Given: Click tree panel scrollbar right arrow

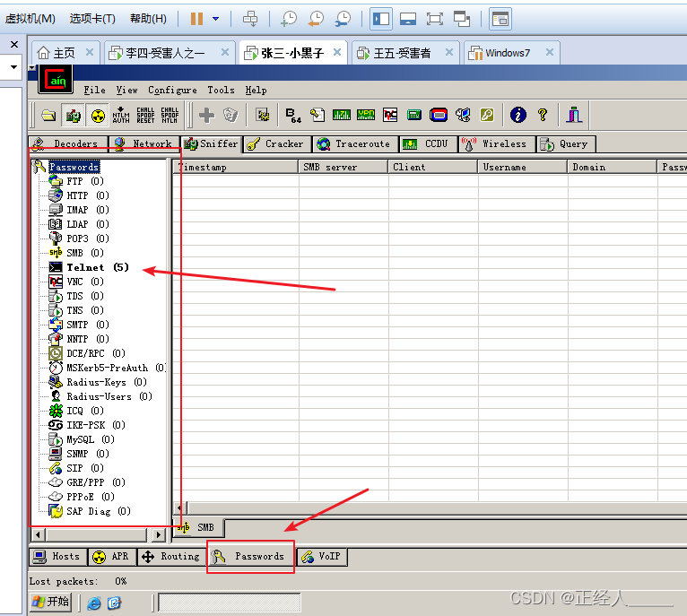Looking at the screenshot, I should [159, 534].
